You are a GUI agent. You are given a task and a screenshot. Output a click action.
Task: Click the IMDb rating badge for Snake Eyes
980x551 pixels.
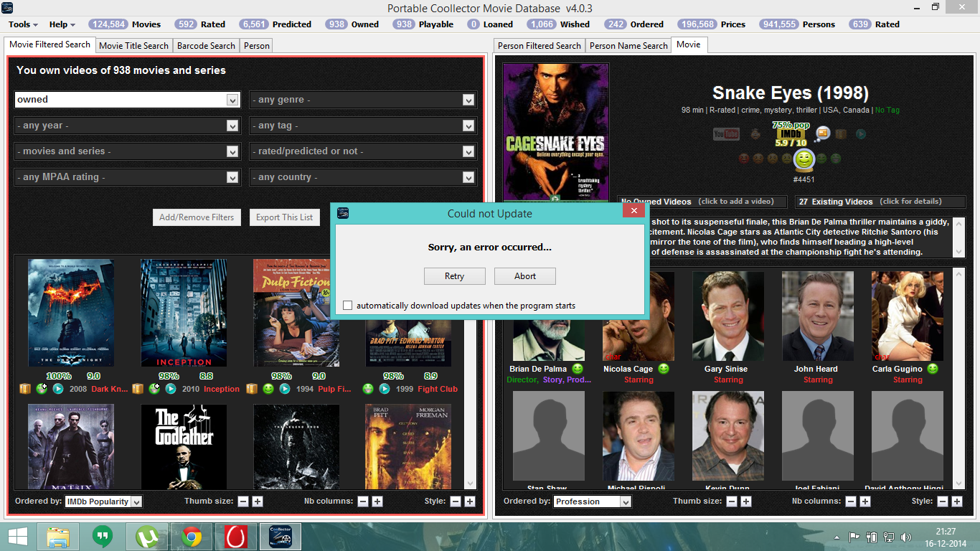(x=791, y=134)
